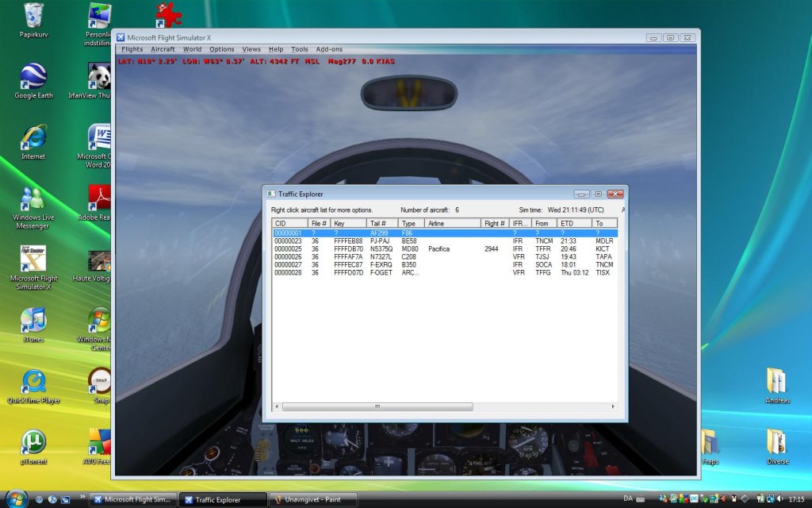Click the Windows Start orb
Image resolution: width=812 pixels, height=508 pixels.
pyautogui.click(x=16, y=498)
